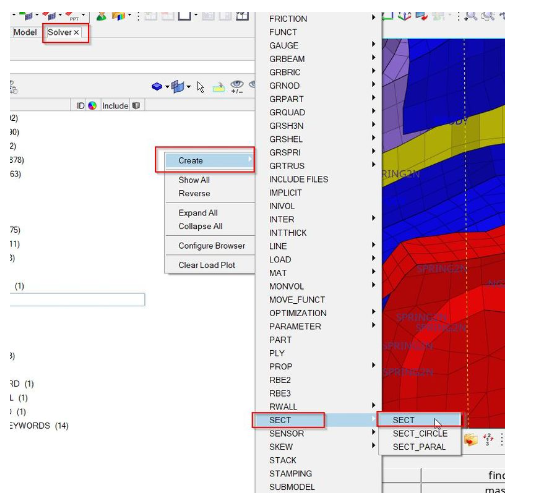Screen dimensions: 537x500
Task: Click the green person icon in toolbar
Action: [101, 16]
